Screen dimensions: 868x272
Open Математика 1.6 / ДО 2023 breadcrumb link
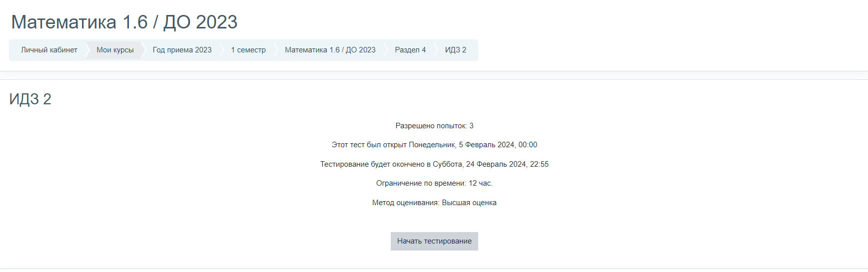[x=330, y=50]
